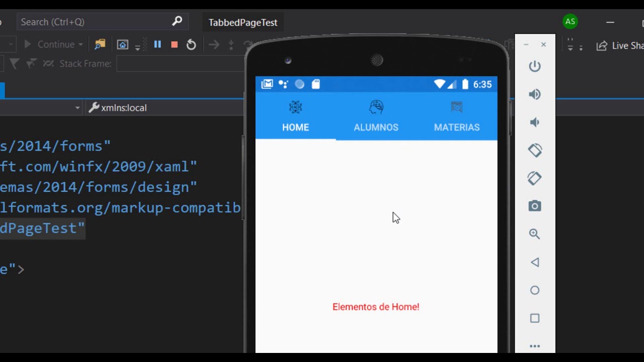Click the 's/2014/forms"' code line
Screen dimensions: 644x362
(x=55, y=146)
